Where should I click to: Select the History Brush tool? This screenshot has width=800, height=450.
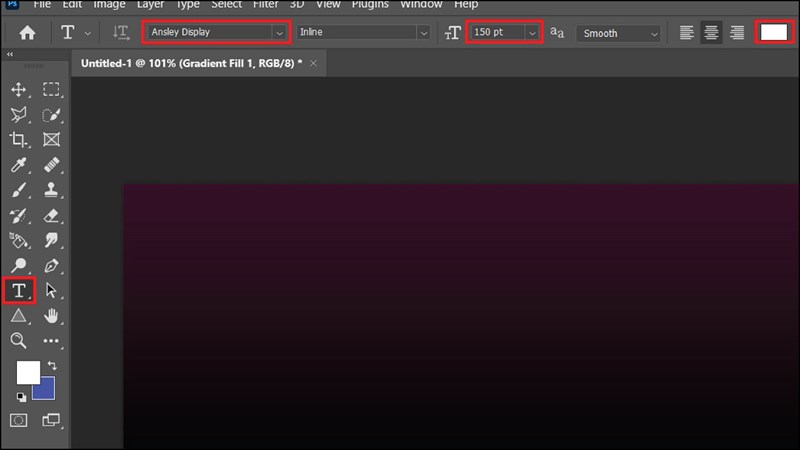pos(19,215)
